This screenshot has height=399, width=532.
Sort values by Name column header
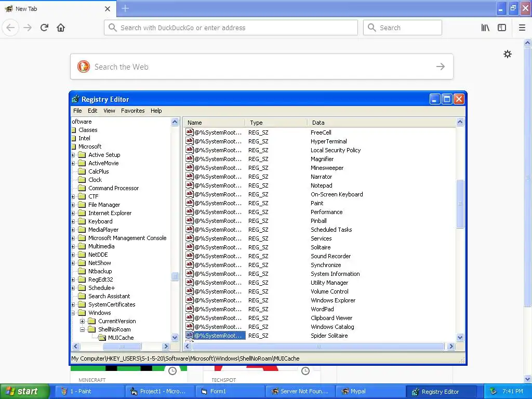(214, 123)
